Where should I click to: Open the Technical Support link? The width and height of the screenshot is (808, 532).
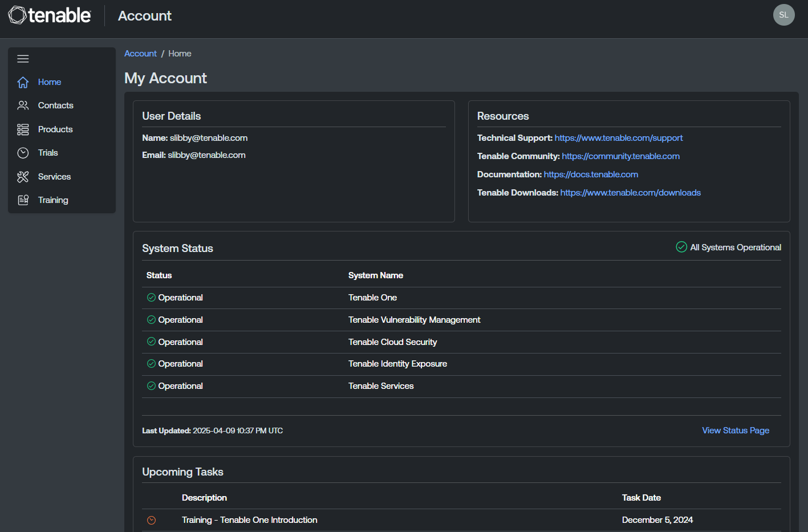coord(618,138)
